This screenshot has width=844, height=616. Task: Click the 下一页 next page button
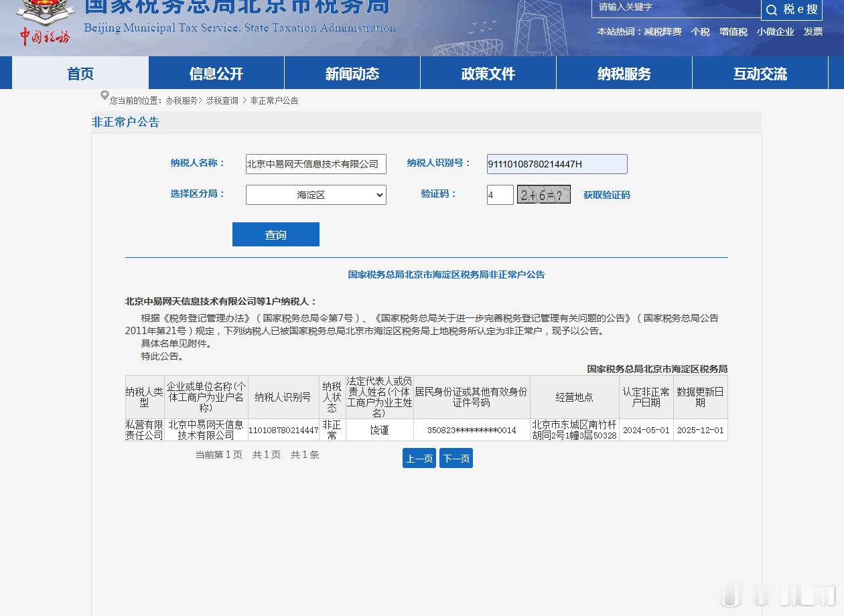(x=455, y=458)
